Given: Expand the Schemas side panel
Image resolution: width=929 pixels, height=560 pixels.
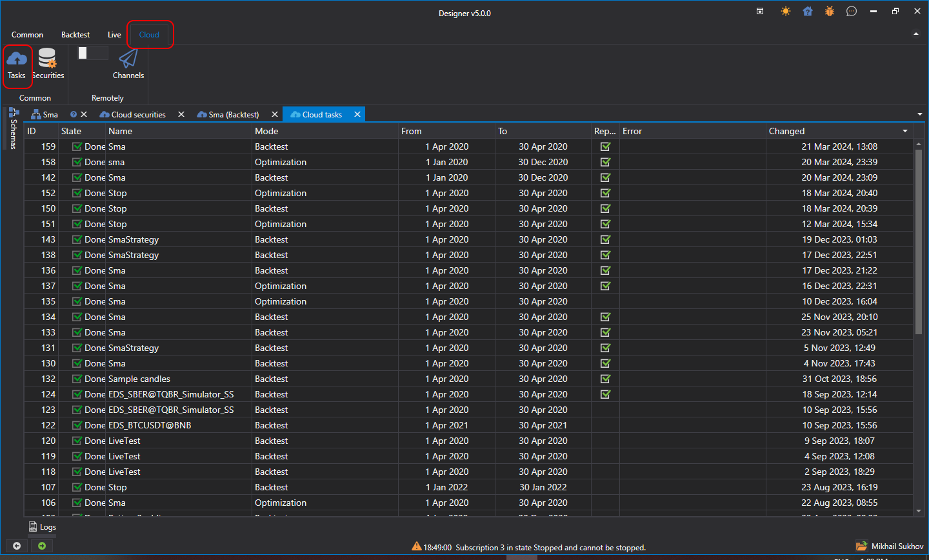Looking at the screenshot, I should tap(13, 129).
